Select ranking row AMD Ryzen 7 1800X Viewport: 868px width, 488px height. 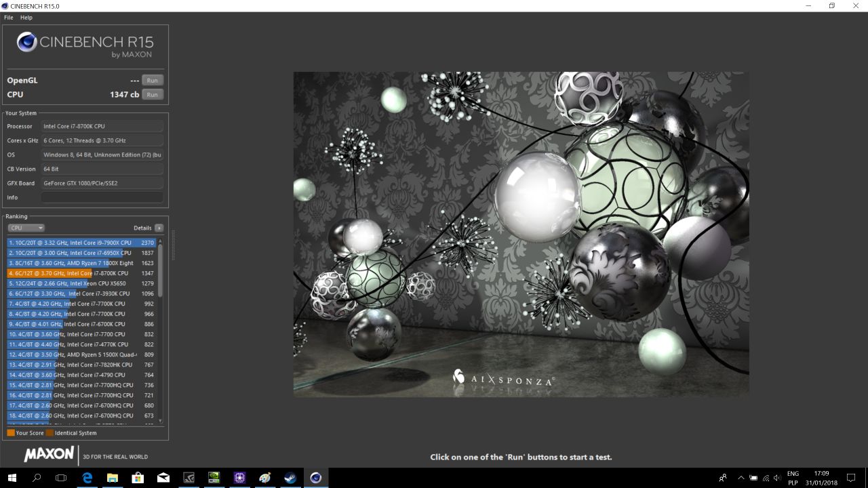pyautogui.click(x=81, y=263)
